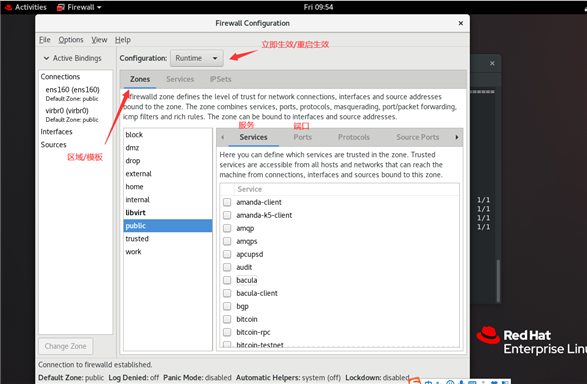The image size is (587, 384).
Task: Close the Firewall Configuration window
Action: pyautogui.click(x=461, y=23)
